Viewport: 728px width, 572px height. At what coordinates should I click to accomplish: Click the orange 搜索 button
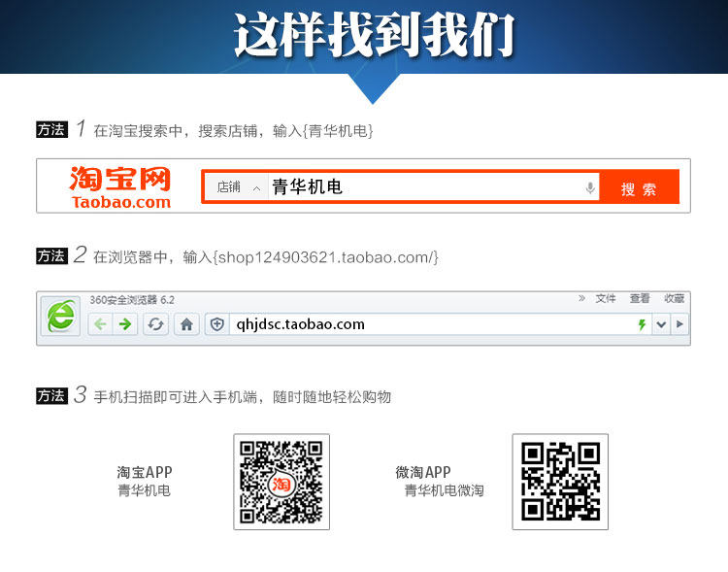[639, 188]
